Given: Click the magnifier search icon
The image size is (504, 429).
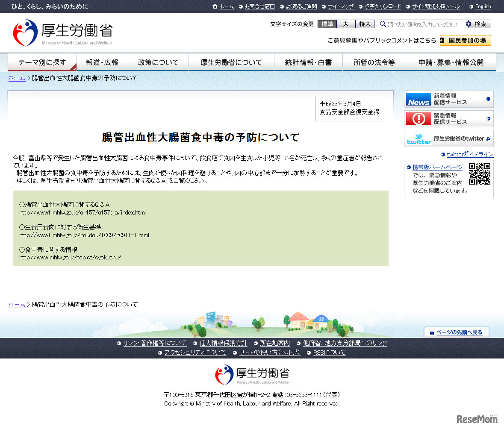Looking at the screenshot, I should click(x=383, y=24).
